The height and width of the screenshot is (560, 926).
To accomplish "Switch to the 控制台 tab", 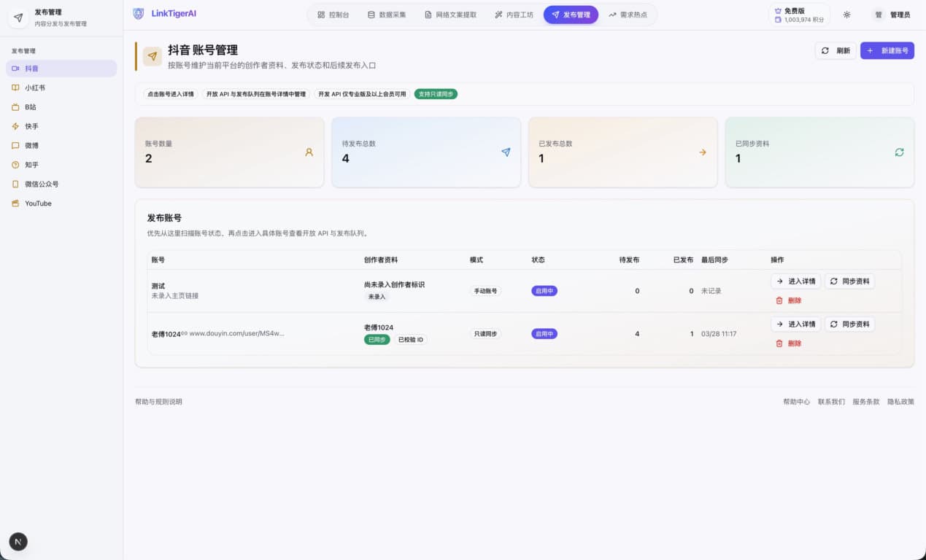I will (x=333, y=15).
